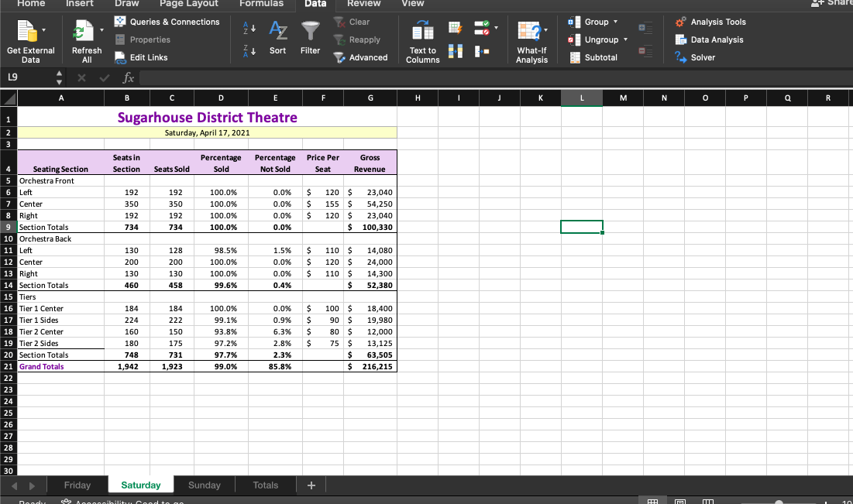The height and width of the screenshot is (504, 853).
Task: Click the fx Insert Function icon
Action: (129, 77)
